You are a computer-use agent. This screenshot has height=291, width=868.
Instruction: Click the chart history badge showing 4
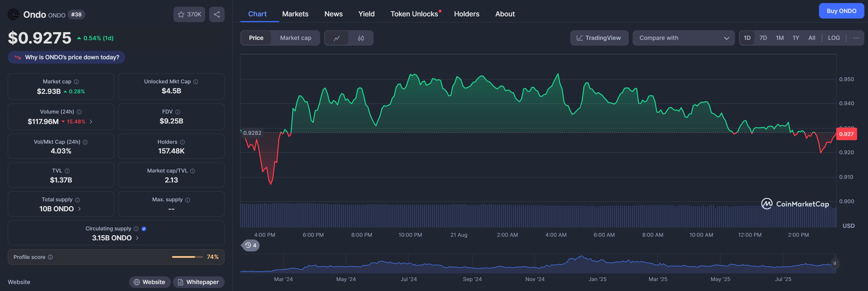point(251,245)
